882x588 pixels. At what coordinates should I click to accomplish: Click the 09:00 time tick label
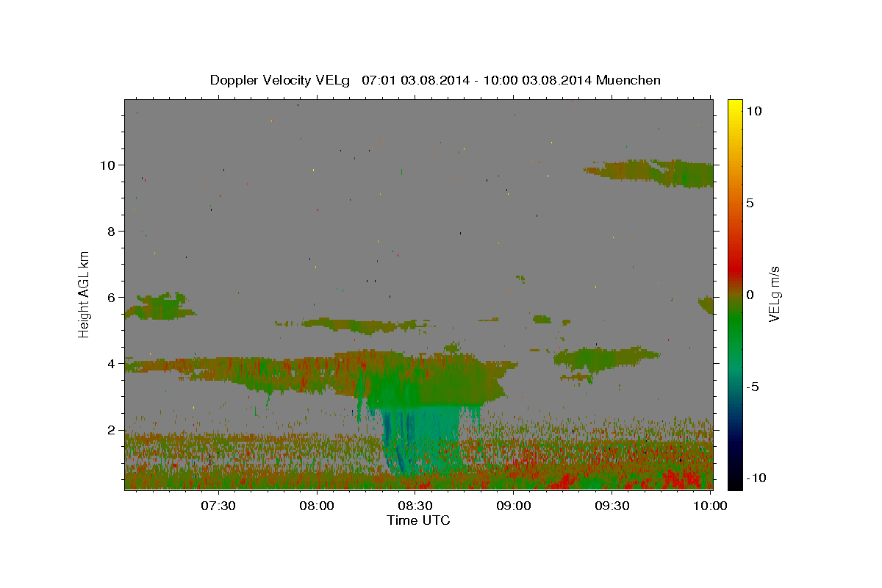(513, 506)
